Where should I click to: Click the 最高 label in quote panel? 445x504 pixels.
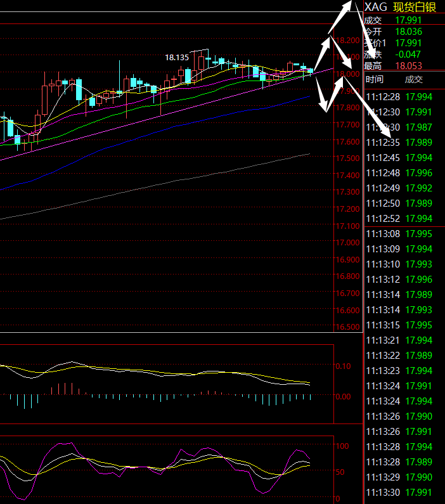373,66
